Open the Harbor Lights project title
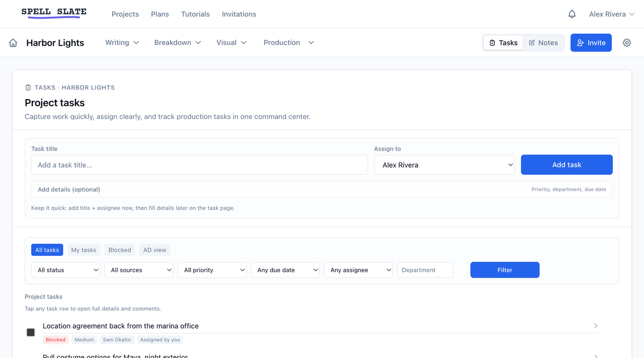Viewport: 644px width, 358px height. click(x=55, y=43)
